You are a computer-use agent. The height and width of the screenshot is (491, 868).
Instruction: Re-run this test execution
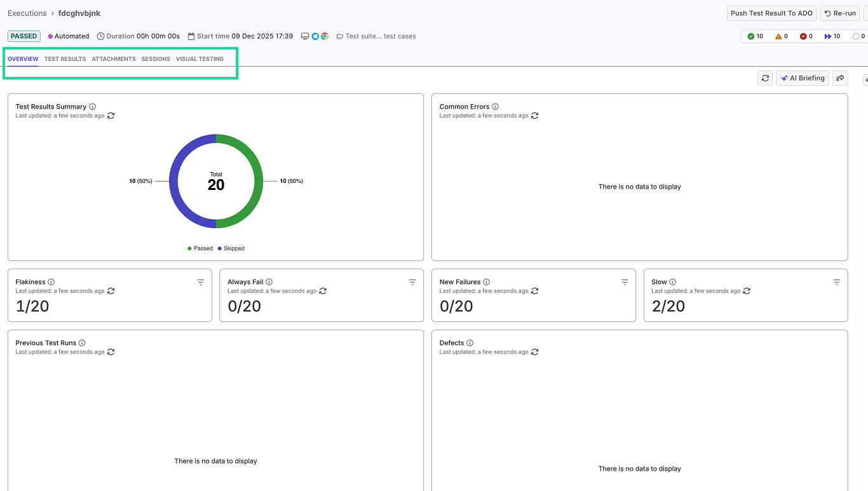pyautogui.click(x=840, y=13)
